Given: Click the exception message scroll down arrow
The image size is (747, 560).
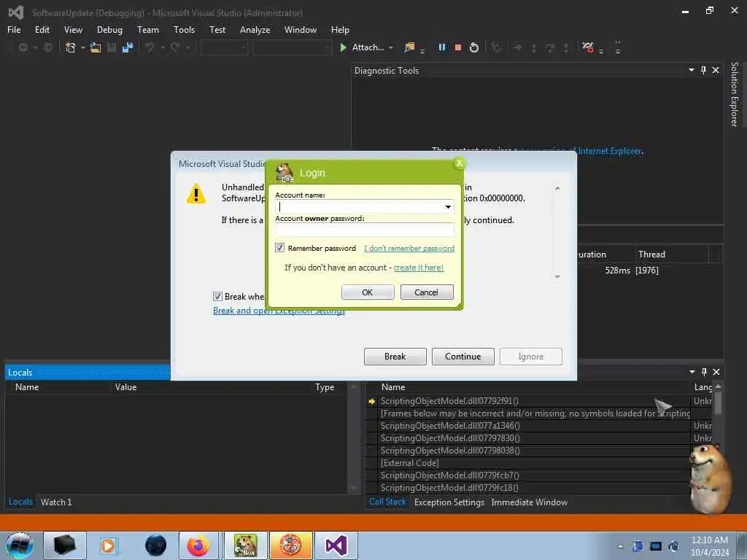Looking at the screenshot, I should click(x=557, y=276).
